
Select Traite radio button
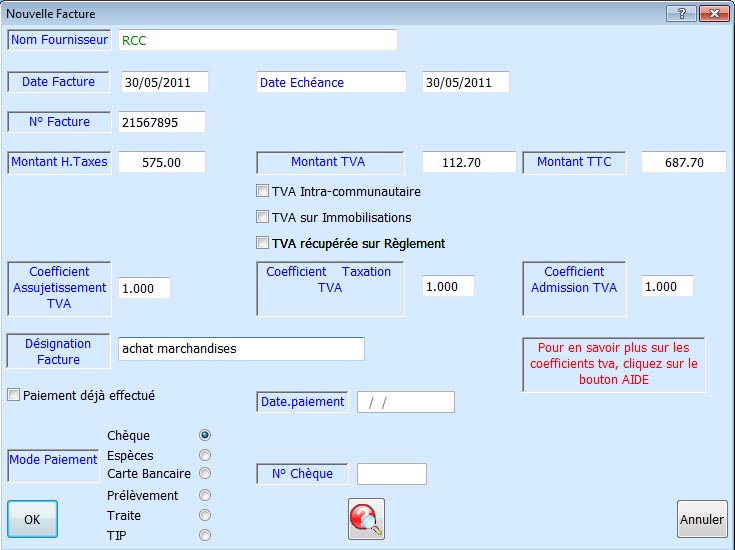pos(205,515)
